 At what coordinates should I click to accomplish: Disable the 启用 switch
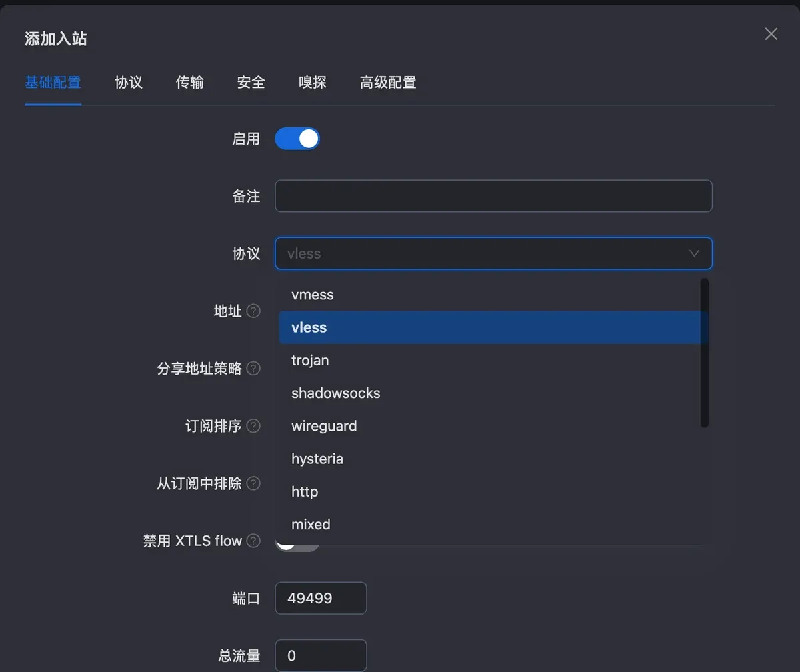[x=297, y=139]
